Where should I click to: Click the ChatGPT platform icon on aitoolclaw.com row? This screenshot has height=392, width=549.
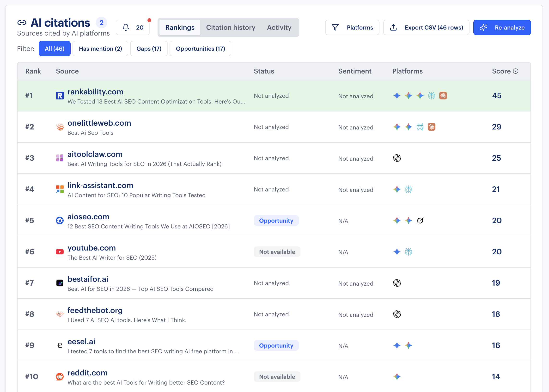[x=397, y=158]
